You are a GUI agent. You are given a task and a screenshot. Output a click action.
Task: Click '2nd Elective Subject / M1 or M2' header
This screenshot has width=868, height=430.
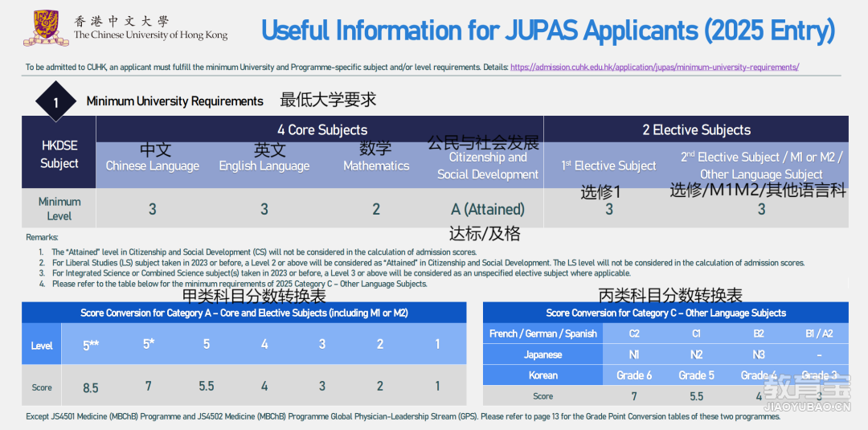click(x=762, y=166)
